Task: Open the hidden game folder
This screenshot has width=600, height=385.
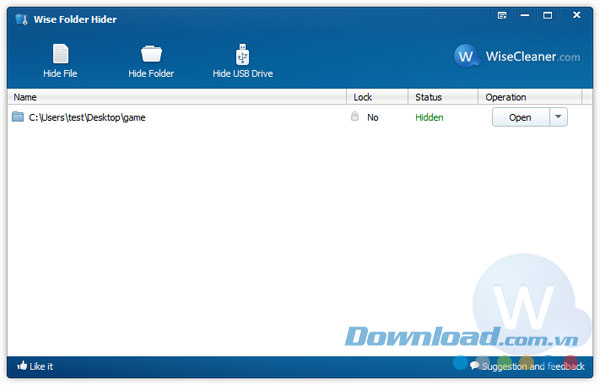Action: [x=520, y=117]
